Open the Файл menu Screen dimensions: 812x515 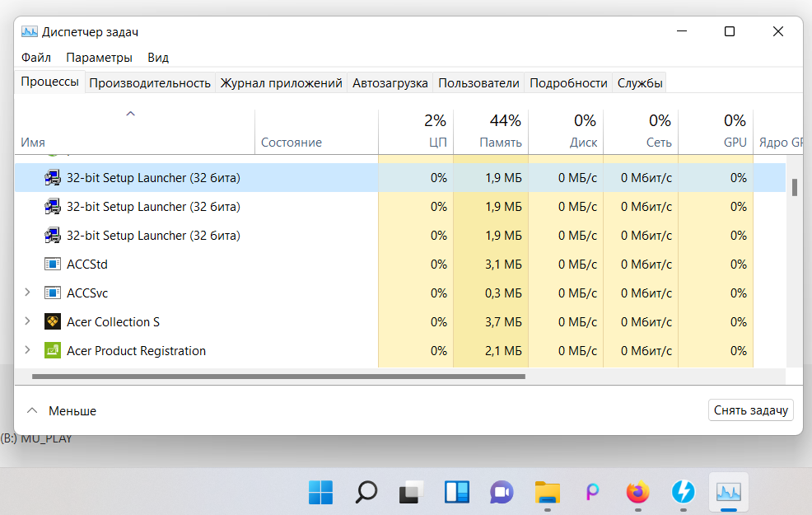coord(35,58)
